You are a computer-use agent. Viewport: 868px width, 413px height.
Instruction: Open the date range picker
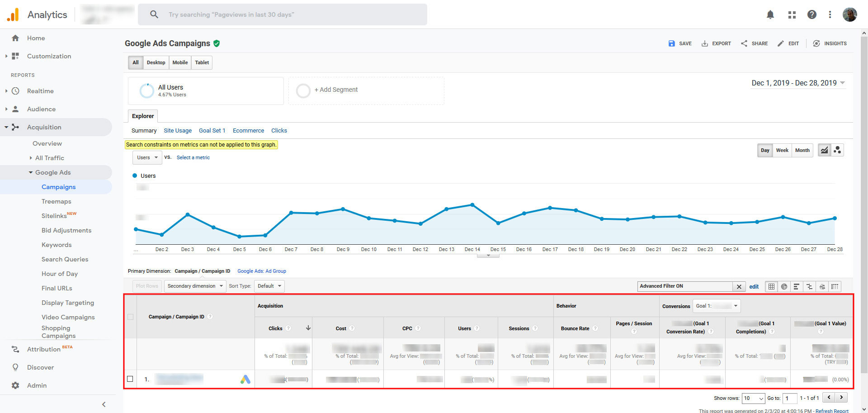[798, 83]
